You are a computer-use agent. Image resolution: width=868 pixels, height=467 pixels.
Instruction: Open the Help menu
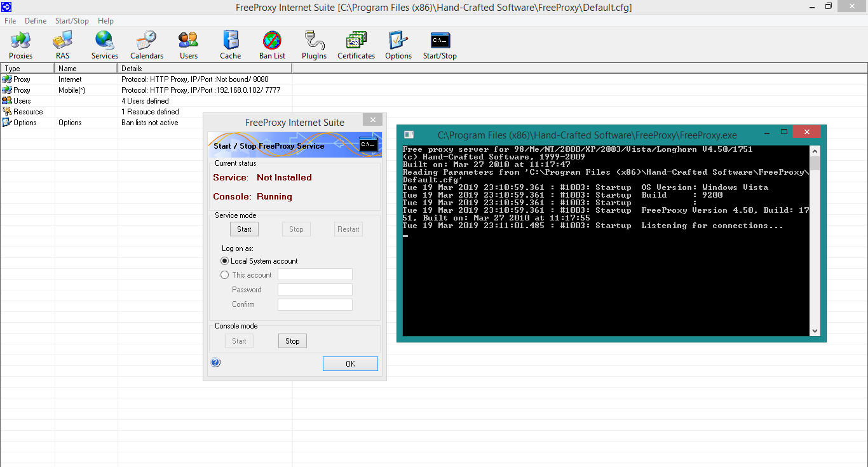pos(105,21)
